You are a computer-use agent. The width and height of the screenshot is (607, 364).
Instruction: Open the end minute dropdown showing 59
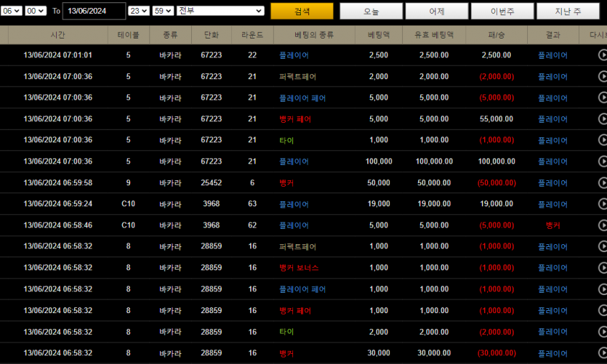[163, 11]
